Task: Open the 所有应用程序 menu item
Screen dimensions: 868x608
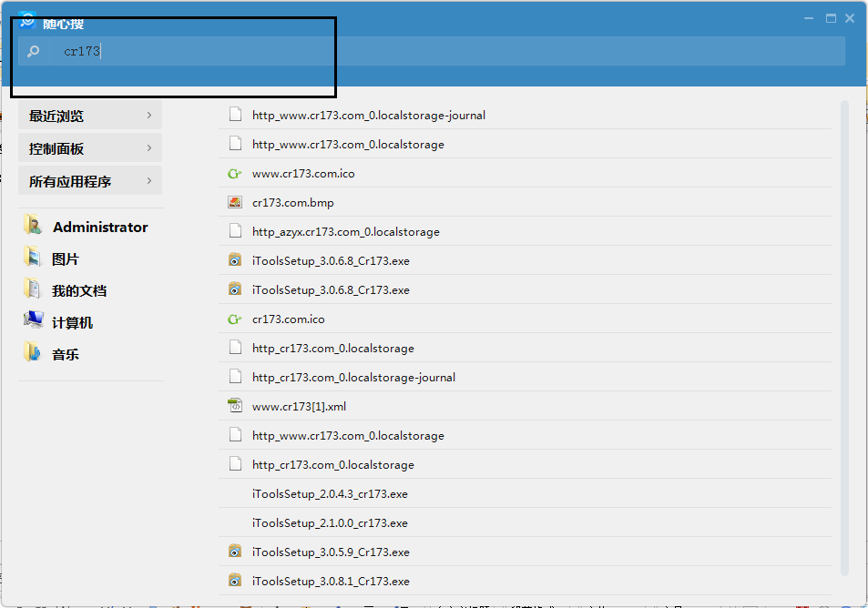Action: click(x=90, y=180)
